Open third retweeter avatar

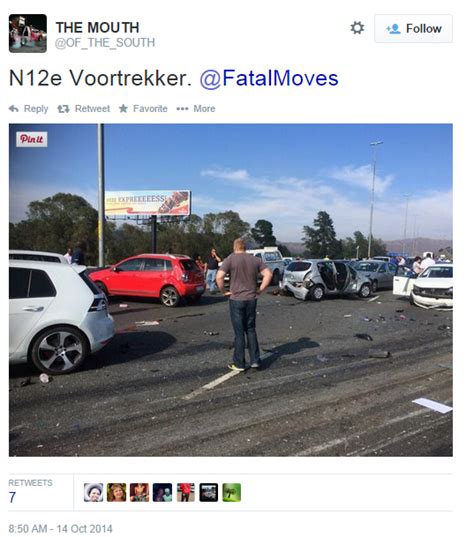(139, 492)
